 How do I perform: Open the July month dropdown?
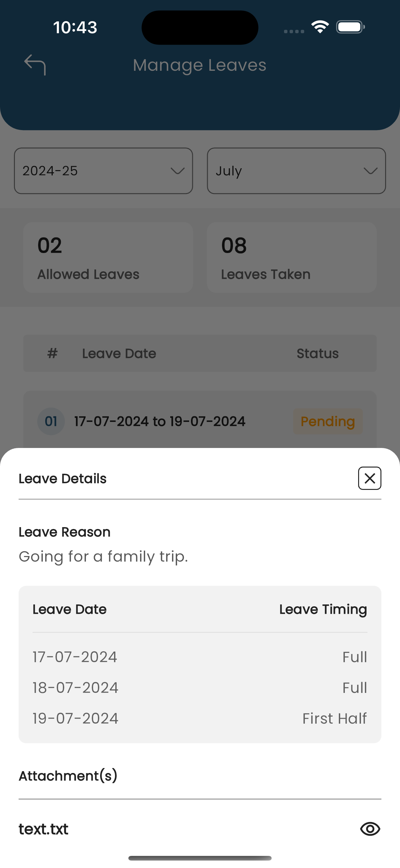tap(296, 171)
